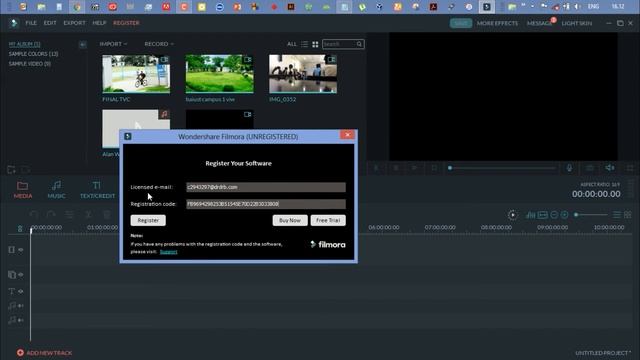
Task: Click the redo arrow in timeline toolbar
Action: pos(51,214)
